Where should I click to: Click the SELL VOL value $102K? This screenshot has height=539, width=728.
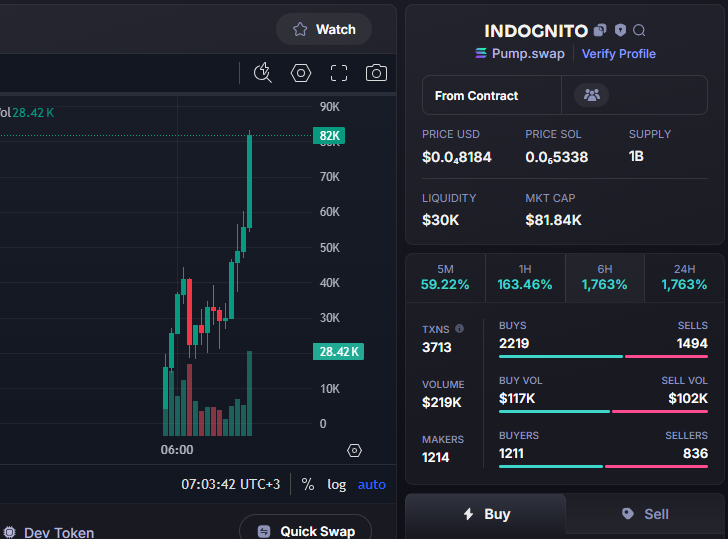click(x=688, y=398)
